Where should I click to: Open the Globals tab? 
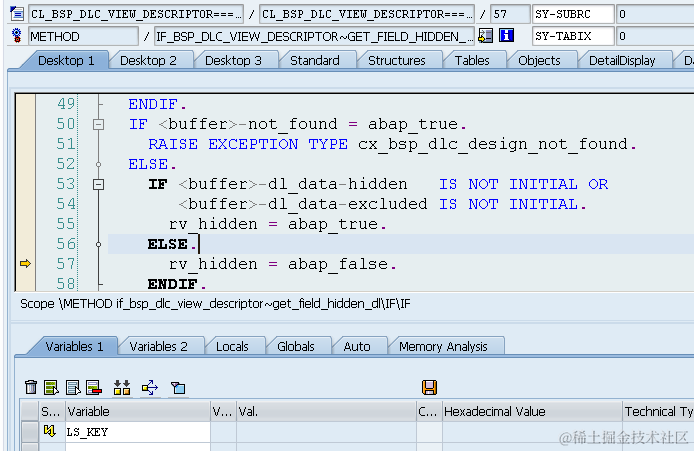click(x=296, y=346)
